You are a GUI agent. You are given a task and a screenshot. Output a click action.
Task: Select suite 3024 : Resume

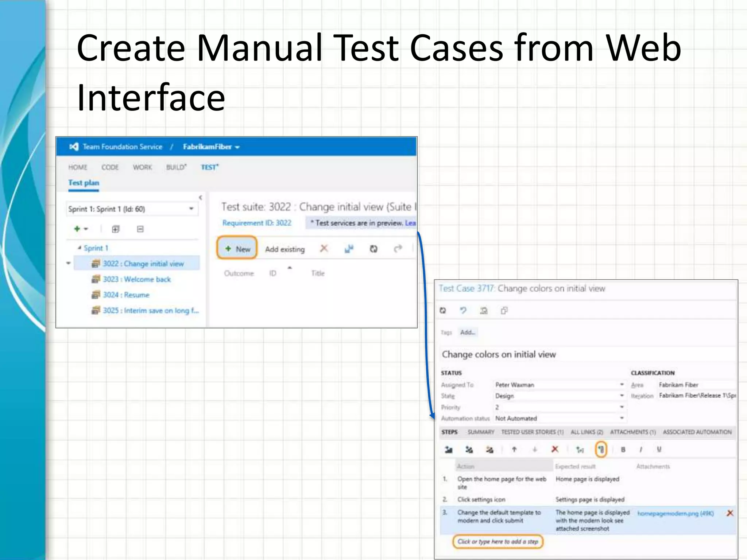click(x=126, y=295)
